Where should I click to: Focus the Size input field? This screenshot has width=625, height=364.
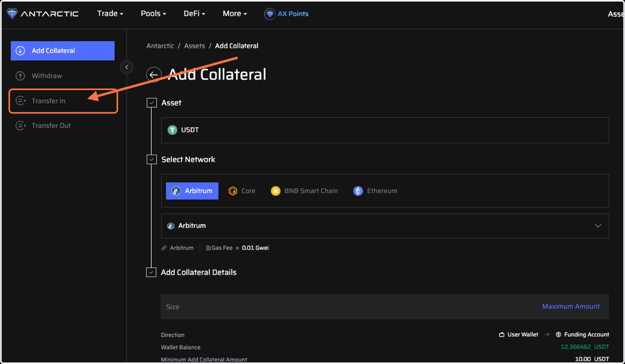[385, 307]
